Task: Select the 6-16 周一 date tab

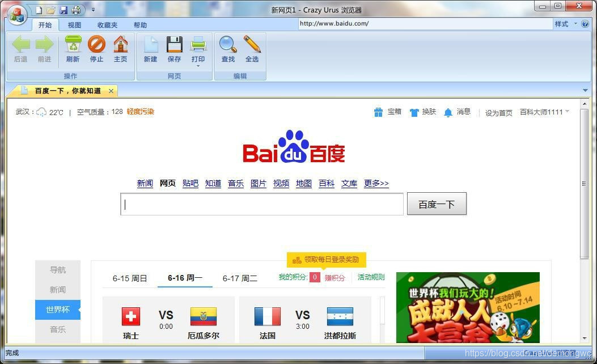Action: [185, 278]
